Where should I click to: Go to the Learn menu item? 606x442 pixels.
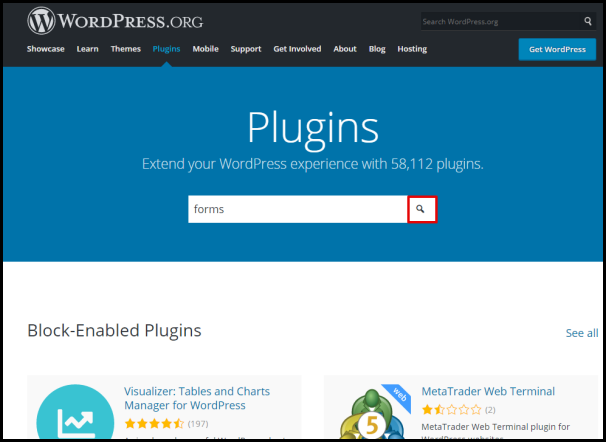click(87, 49)
